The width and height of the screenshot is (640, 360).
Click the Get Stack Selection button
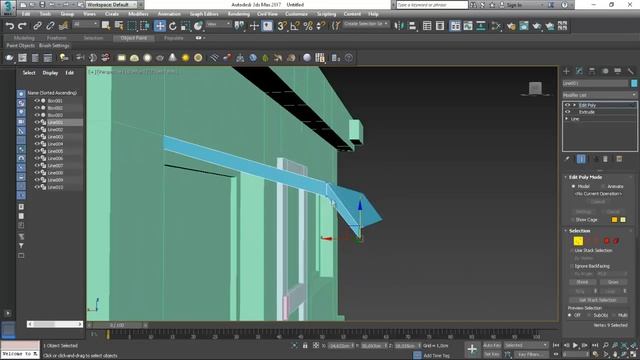[598, 300]
